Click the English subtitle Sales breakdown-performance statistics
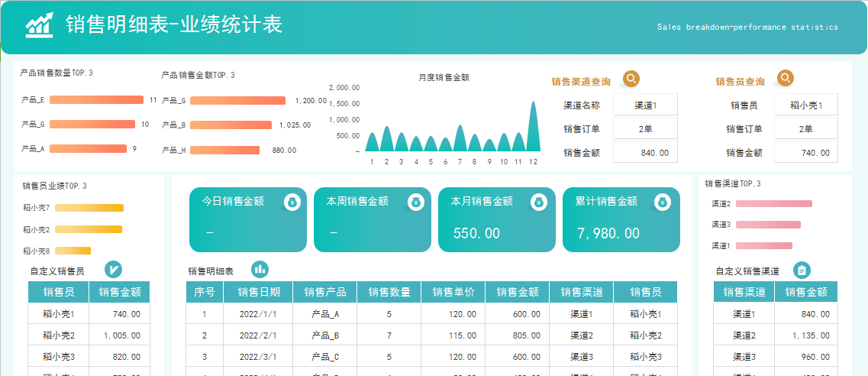Viewport: 868px width, 376px height. click(x=748, y=27)
